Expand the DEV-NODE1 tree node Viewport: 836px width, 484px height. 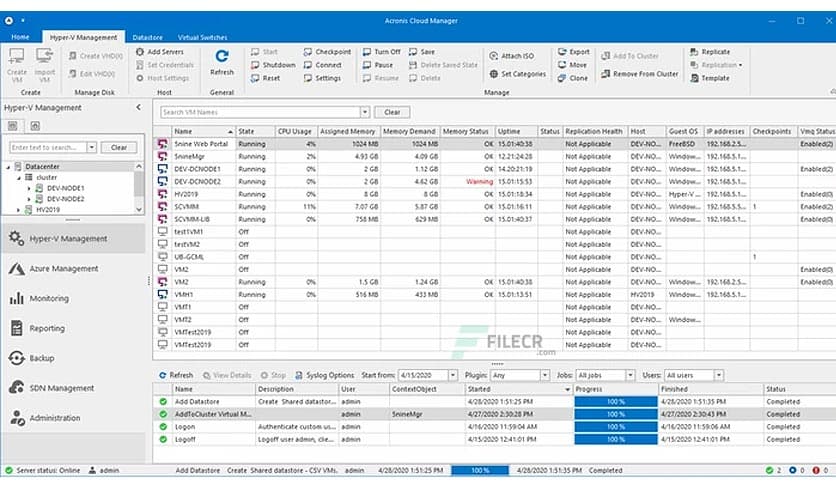click(x=29, y=188)
